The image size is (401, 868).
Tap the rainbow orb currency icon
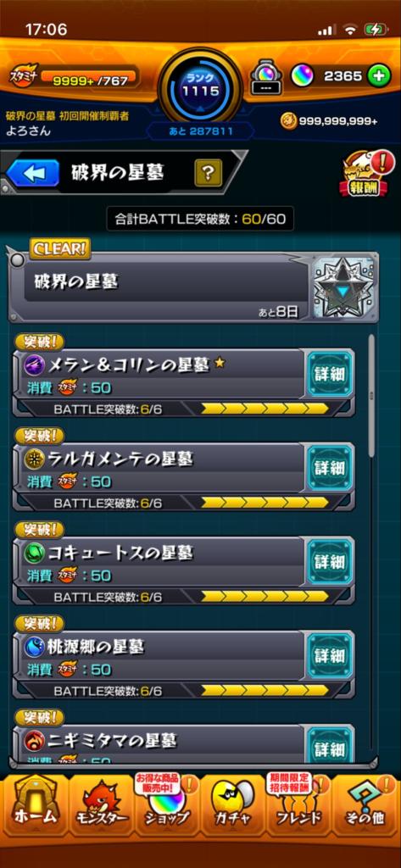click(303, 75)
